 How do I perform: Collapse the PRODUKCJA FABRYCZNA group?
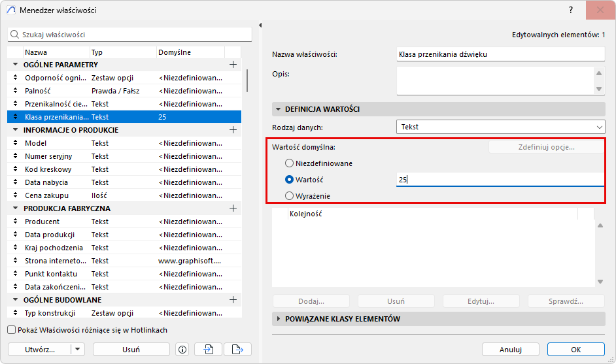pos(15,208)
